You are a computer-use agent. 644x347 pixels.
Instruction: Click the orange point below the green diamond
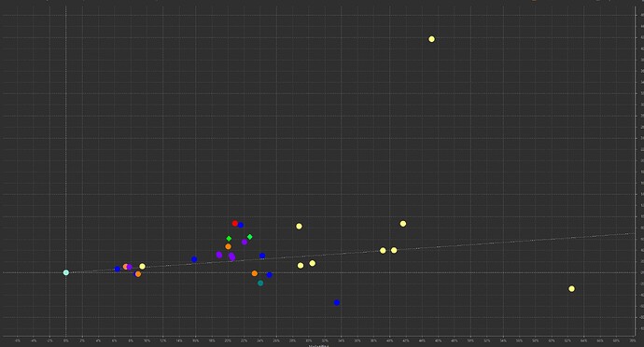[x=228, y=246]
